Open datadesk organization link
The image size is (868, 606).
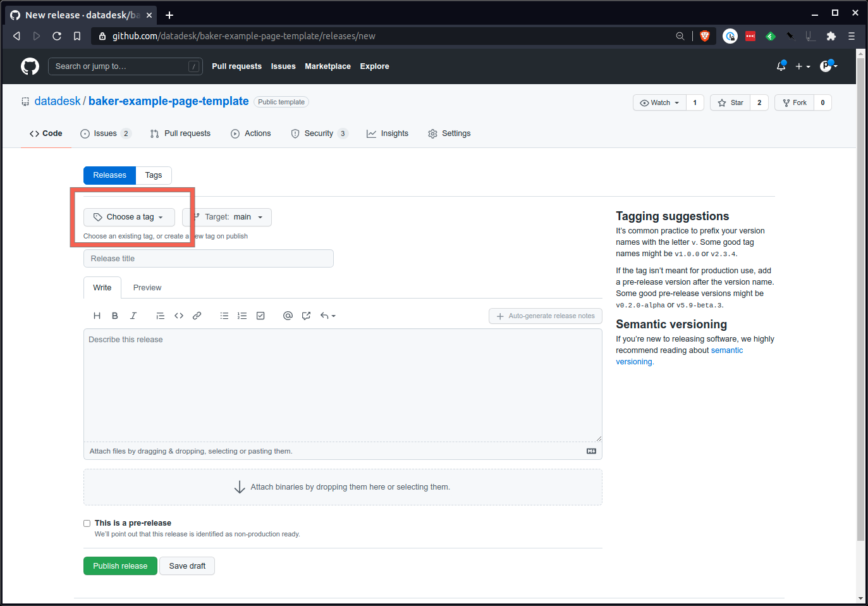[58, 101]
